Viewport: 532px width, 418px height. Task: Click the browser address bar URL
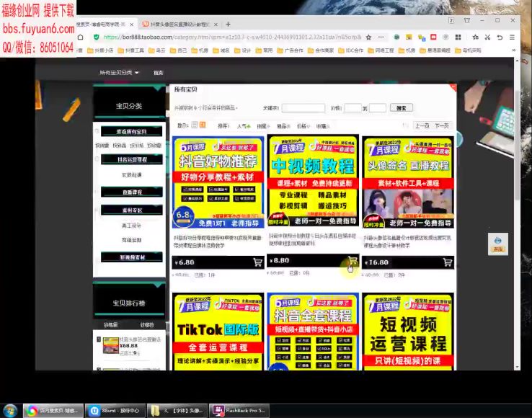tap(232, 37)
